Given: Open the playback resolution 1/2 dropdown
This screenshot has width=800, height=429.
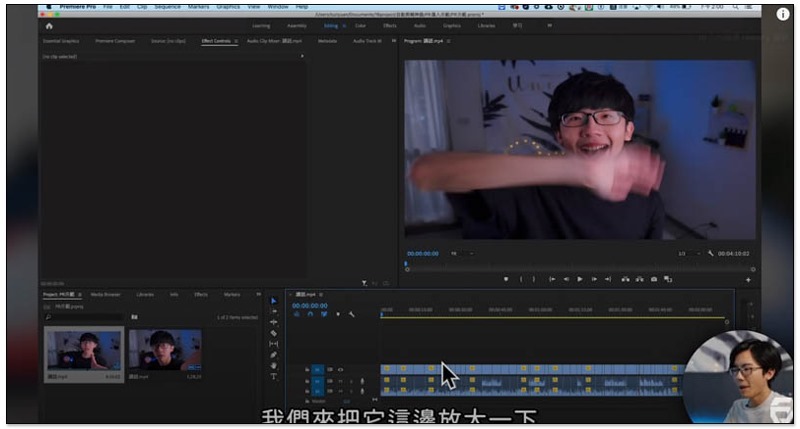Looking at the screenshot, I should [x=688, y=253].
